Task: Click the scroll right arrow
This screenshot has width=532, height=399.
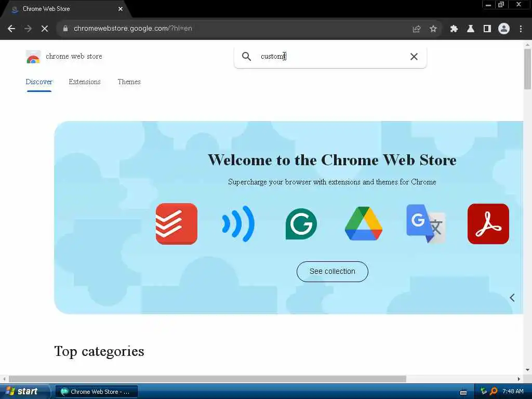Action: click(519, 379)
